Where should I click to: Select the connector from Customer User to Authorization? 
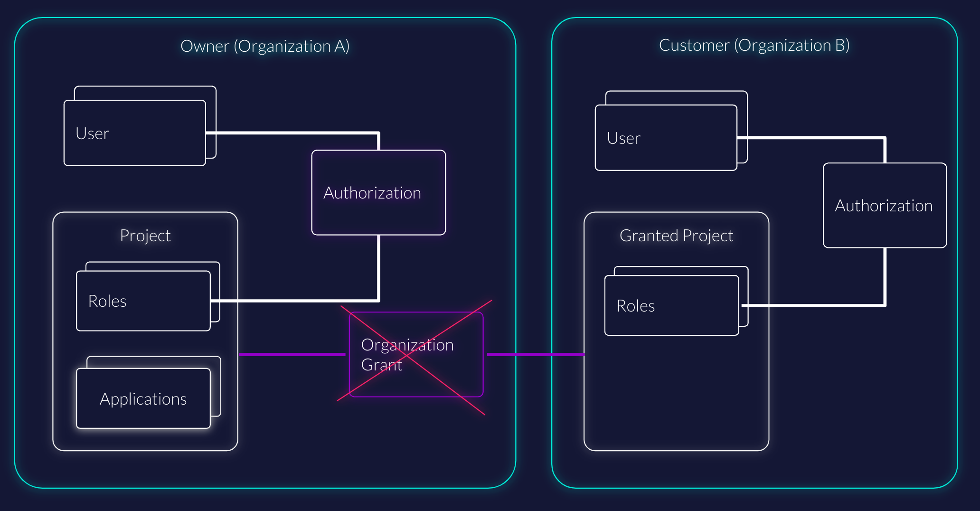click(812, 138)
